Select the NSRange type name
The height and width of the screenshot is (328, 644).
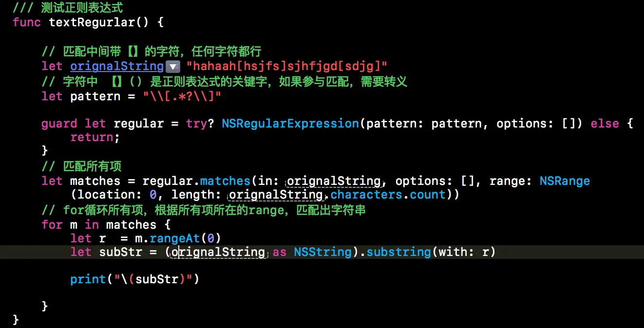tap(565, 181)
